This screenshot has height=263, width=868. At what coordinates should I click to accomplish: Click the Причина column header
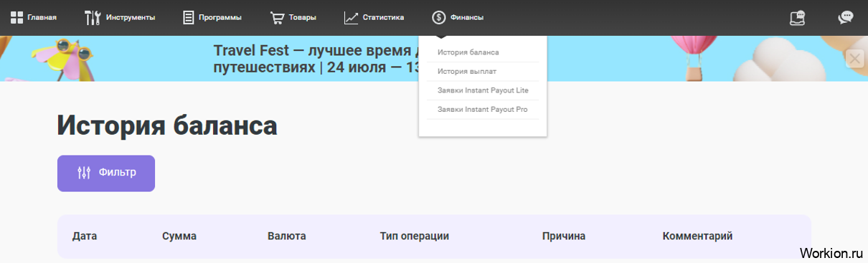564,236
